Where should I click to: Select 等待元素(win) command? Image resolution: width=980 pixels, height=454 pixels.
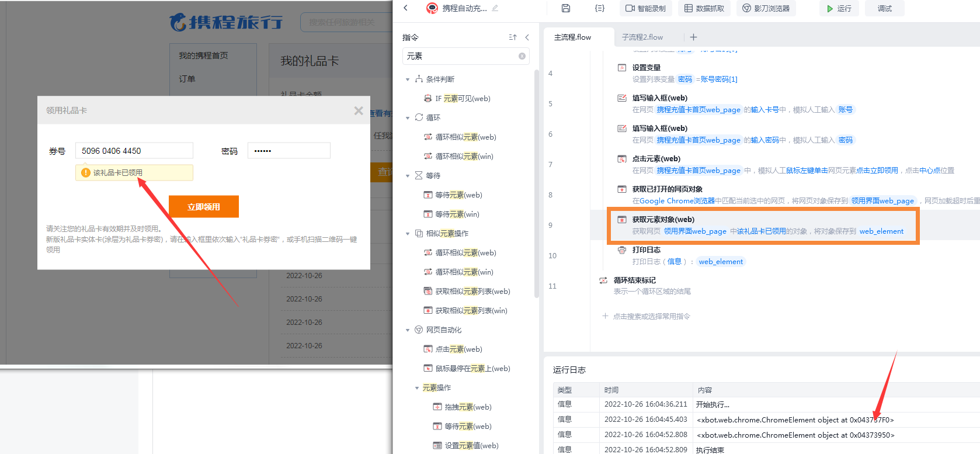(457, 214)
